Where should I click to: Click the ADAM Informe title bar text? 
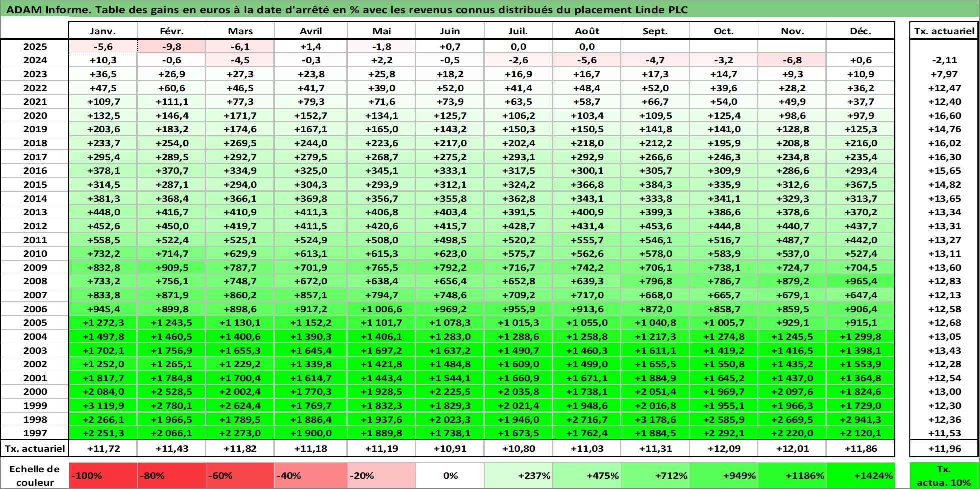click(x=347, y=10)
